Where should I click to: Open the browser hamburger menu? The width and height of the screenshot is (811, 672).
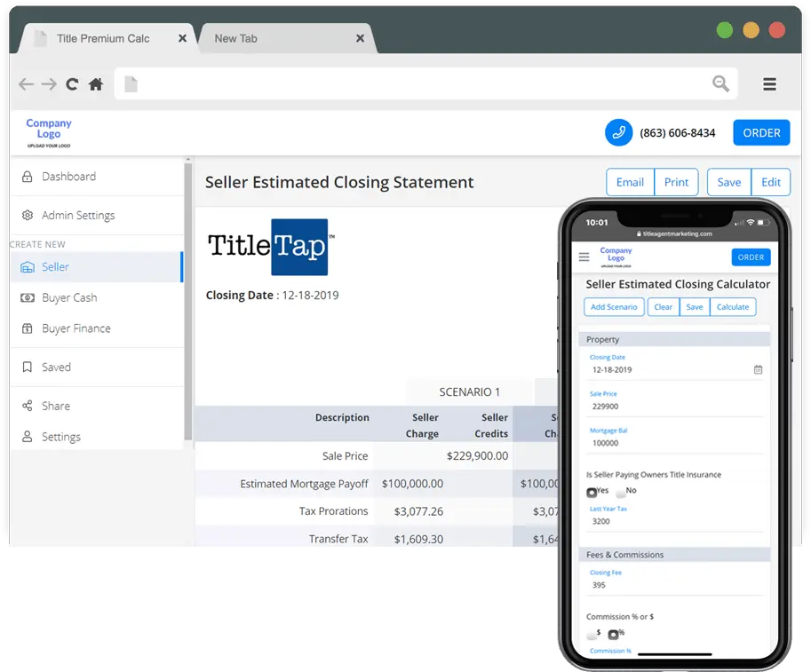769,83
